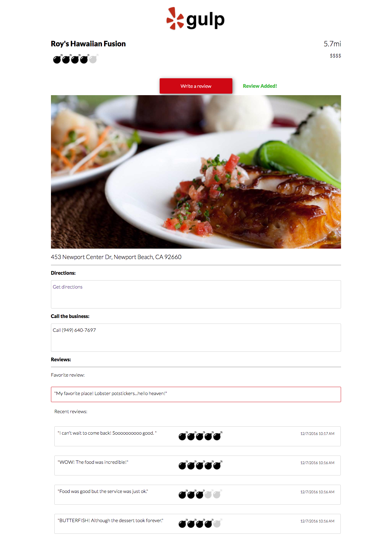Click the Review Added! confirmation message
392x543 pixels.
coord(260,86)
